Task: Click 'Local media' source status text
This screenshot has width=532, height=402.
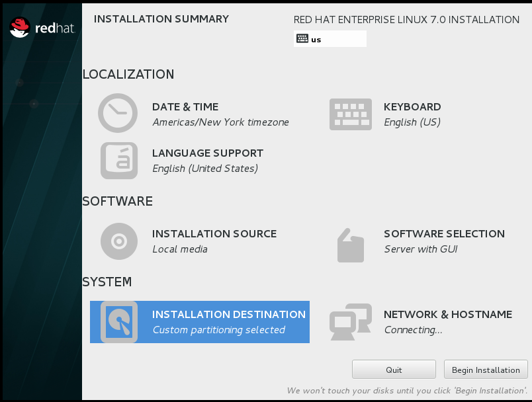Action: [180, 249]
